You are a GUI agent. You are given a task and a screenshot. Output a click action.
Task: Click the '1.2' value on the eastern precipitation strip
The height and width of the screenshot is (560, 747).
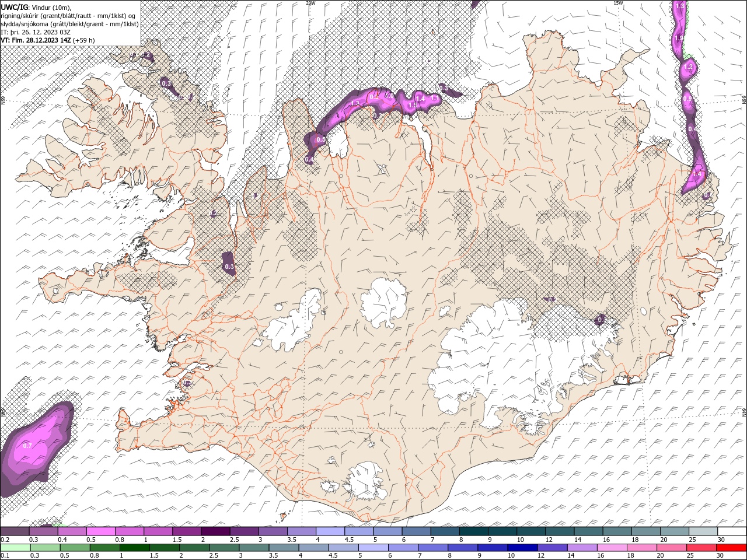point(688,67)
